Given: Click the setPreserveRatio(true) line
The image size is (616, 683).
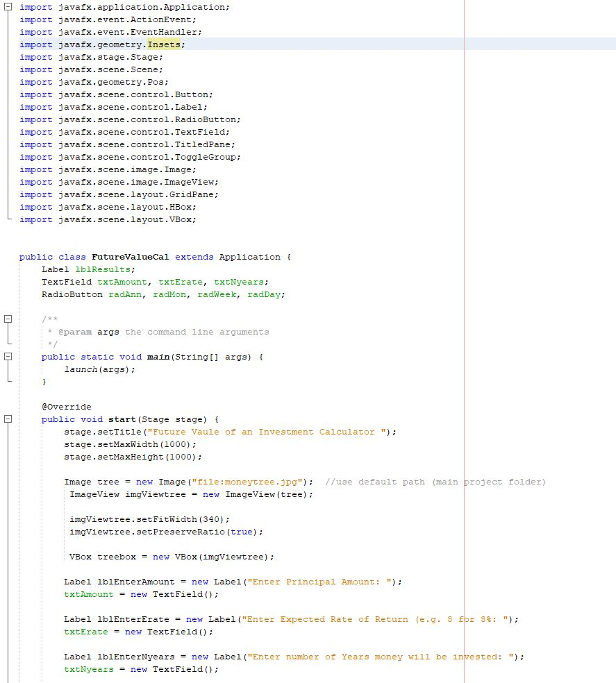Looking at the screenshot, I should pos(166,532).
